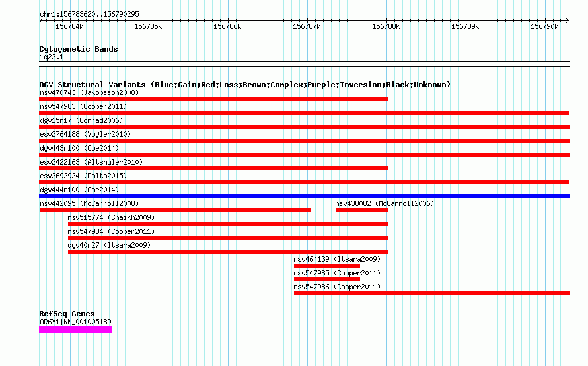
Task: Click the DGV Structural Variants track title
Action: pos(245,85)
